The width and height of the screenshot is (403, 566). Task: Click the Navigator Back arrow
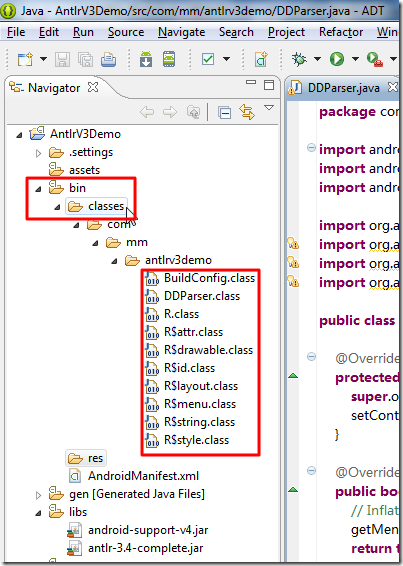click(x=147, y=112)
